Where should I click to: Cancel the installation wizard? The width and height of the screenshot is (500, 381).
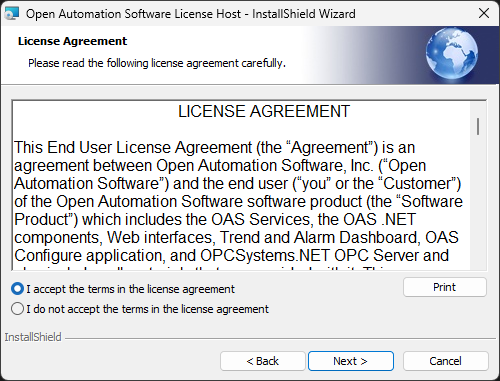(446, 361)
